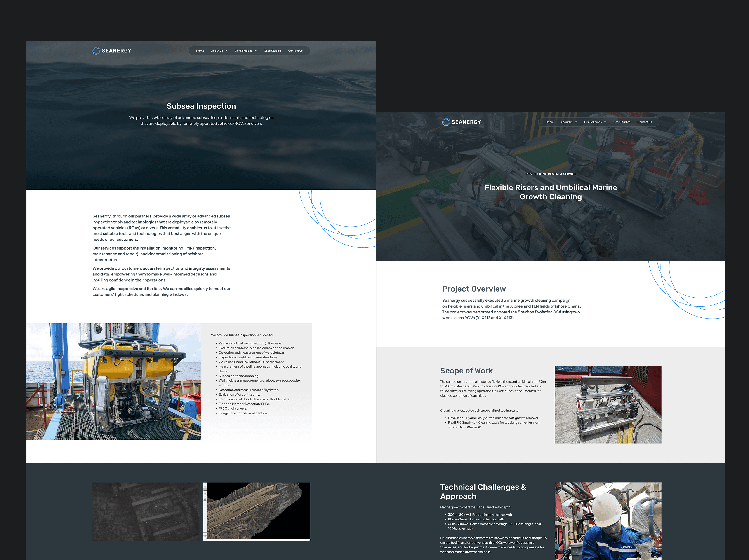Click the Subsea Inspection hero title
Image resolution: width=749 pixels, height=560 pixels.
[201, 106]
